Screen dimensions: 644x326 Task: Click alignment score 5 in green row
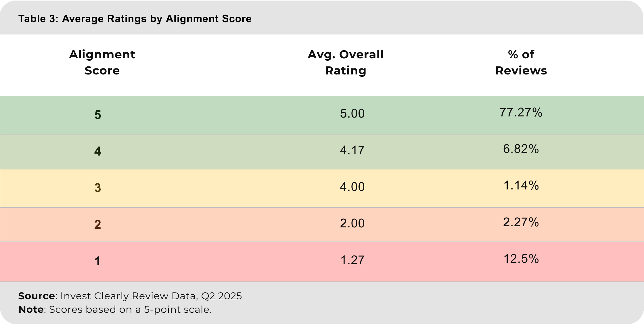(x=98, y=115)
